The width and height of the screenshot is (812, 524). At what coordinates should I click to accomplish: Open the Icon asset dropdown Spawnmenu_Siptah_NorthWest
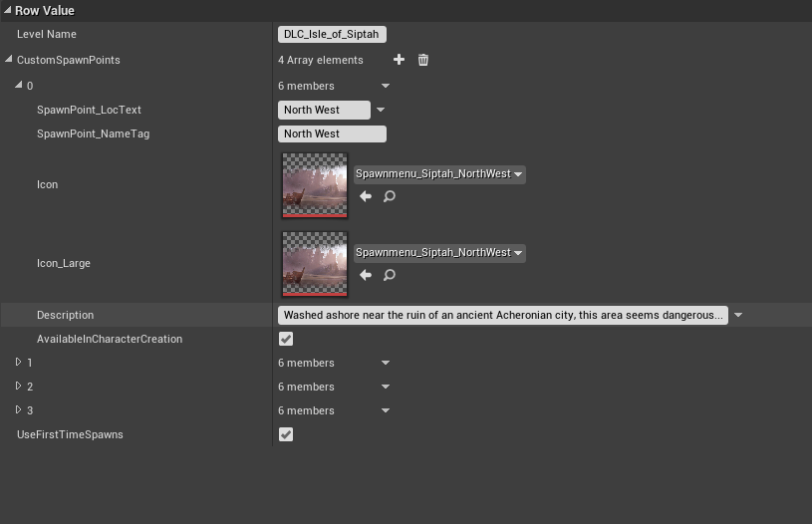[x=438, y=173]
